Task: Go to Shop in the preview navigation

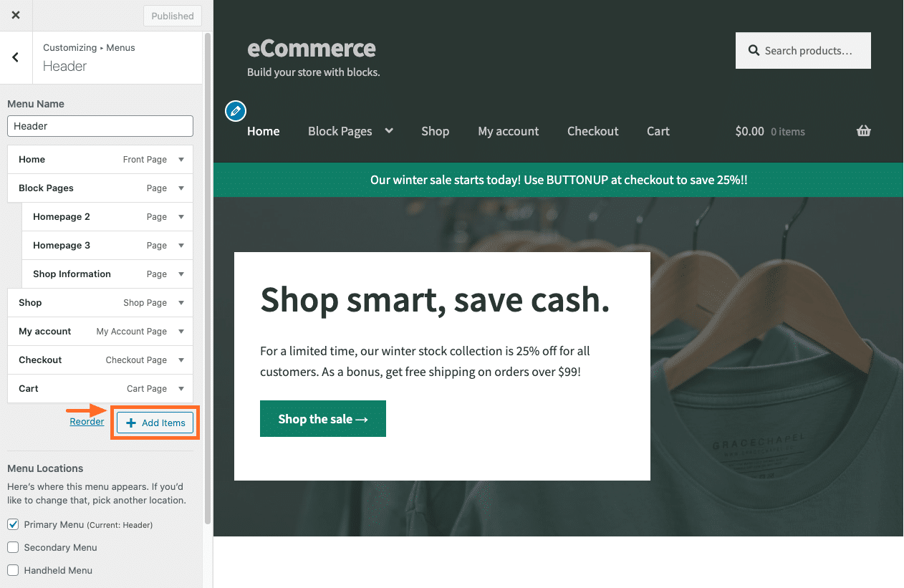Action: click(x=435, y=131)
